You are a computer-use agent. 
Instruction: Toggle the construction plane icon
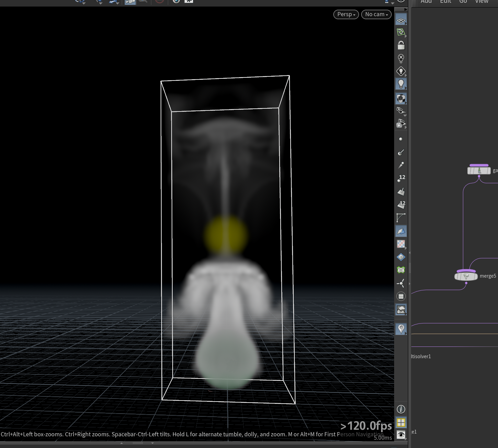[x=401, y=32]
